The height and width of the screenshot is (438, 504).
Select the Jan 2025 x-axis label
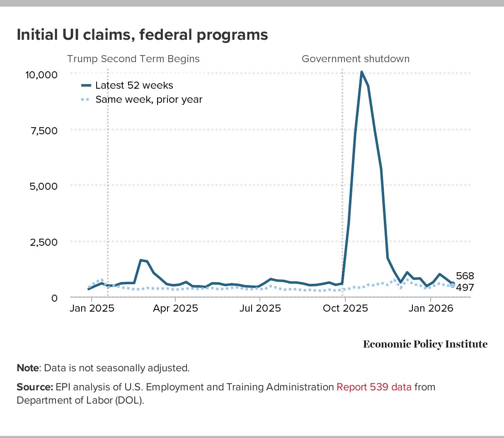[x=92, y=308]
